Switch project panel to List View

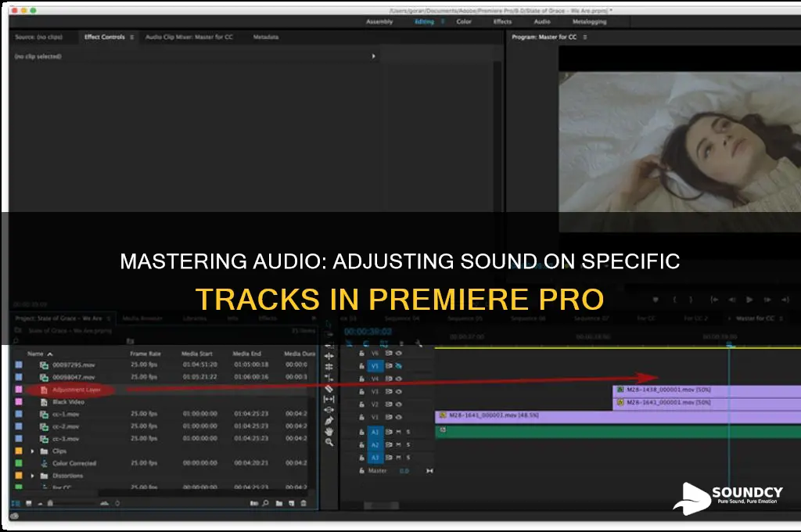coord(16,503)
